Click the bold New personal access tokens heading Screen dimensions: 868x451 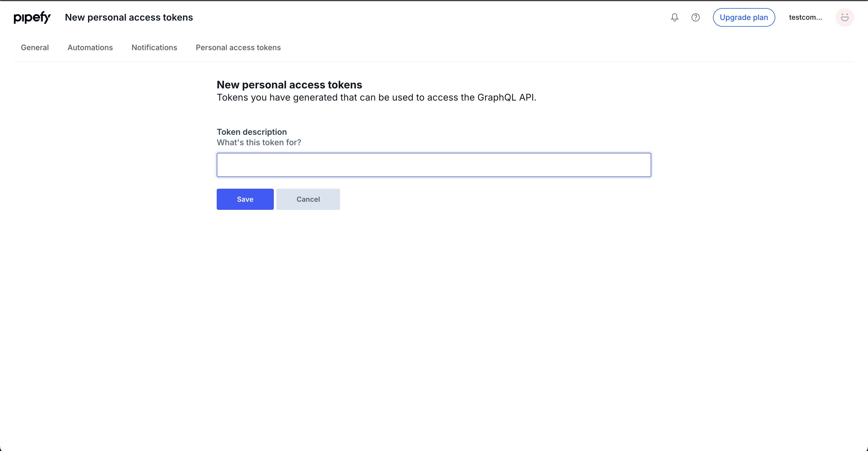click(x=289, y=85)
